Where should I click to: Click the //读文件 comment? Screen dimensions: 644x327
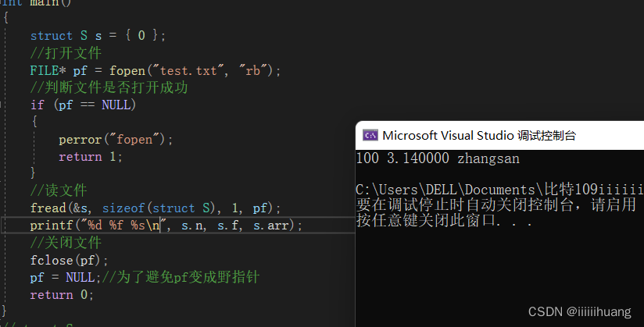tap(59, 190)
